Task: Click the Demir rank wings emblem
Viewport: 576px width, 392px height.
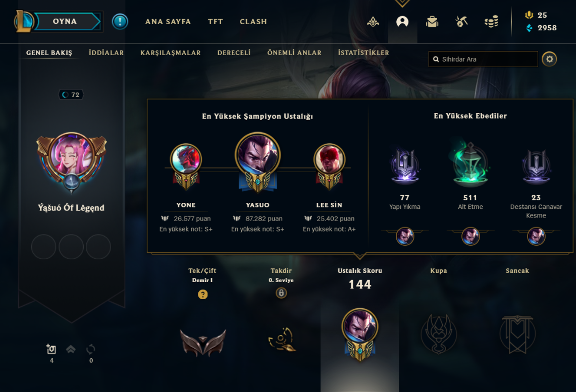Action: tap(203, 343)
